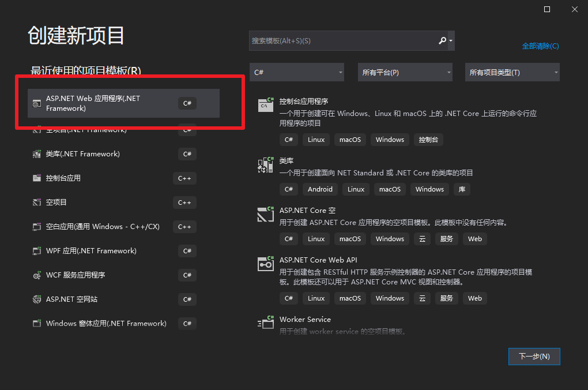The width and height of the screenshot is (588, 390).
Task: Click the WPF 应用(.NET Framework) icon
Action: [x=36, y=250]
